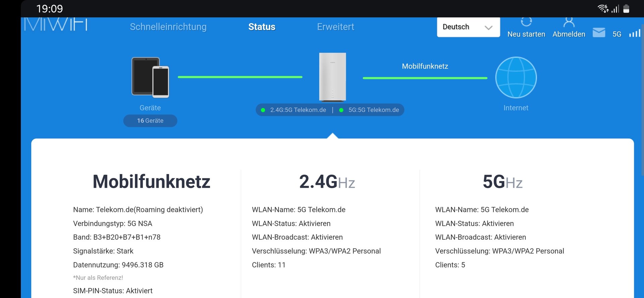644x298 pixels.
Task: Select the 2.4G:5G Telekom.de network label
Action: (x=298, y=110)
